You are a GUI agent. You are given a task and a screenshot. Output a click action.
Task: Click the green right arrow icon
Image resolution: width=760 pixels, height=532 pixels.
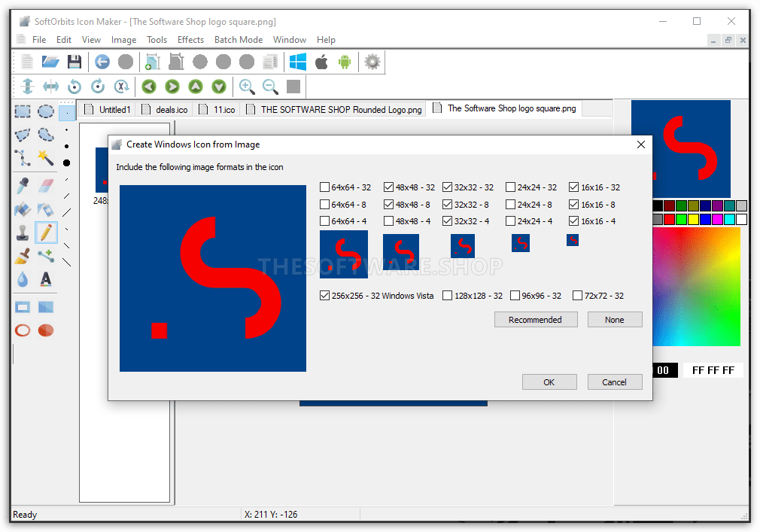coord(172,87)
